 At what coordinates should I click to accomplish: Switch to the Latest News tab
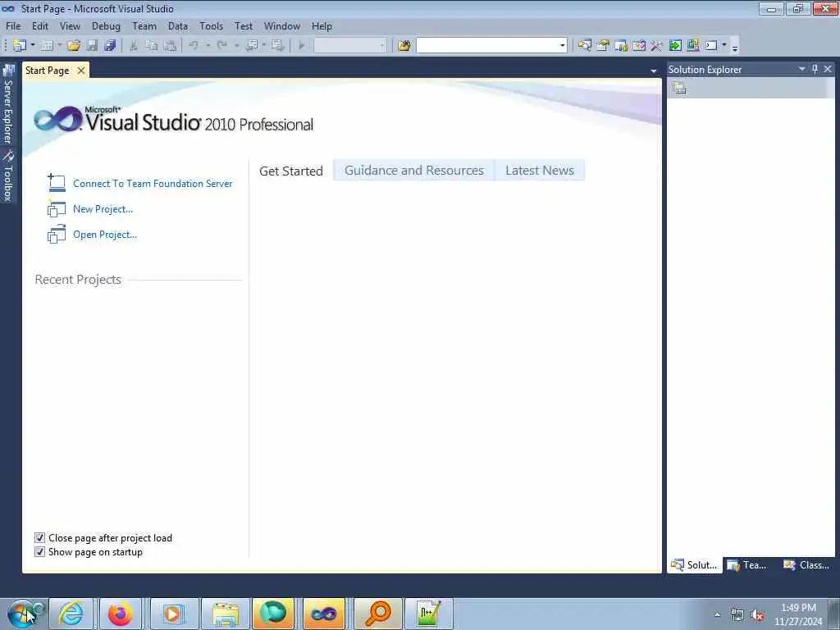point(540,171)
